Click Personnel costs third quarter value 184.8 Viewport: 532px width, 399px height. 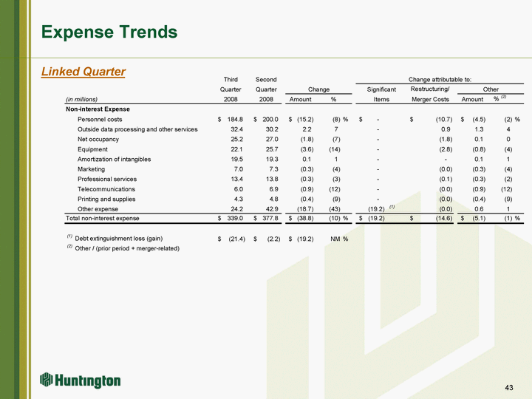[x=235, y=120]
